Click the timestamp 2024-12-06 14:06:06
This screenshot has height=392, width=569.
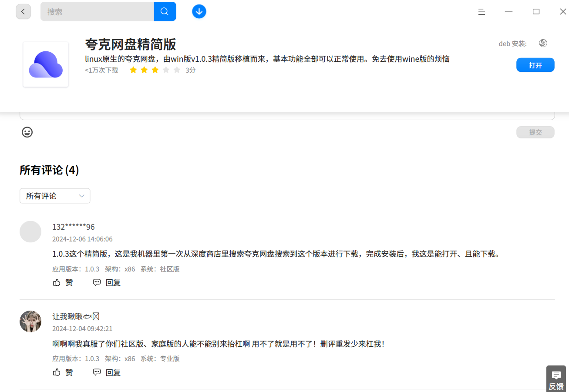(x=82, y=239)
